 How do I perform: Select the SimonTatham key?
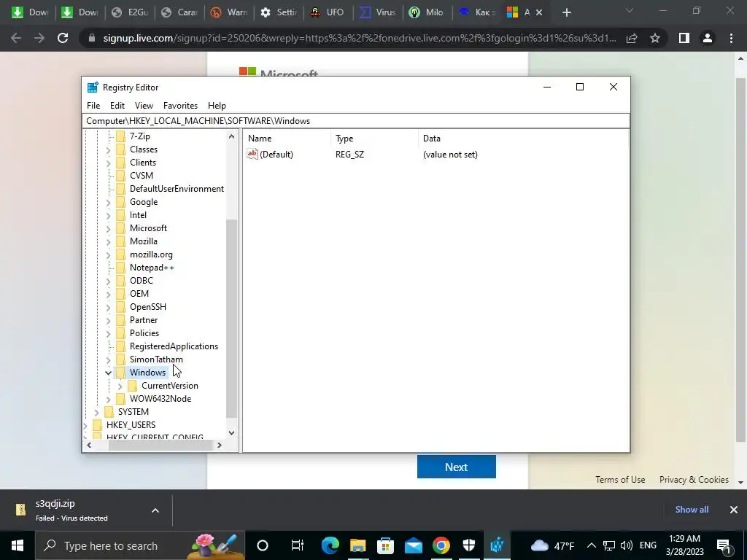[x=156, y=359]
